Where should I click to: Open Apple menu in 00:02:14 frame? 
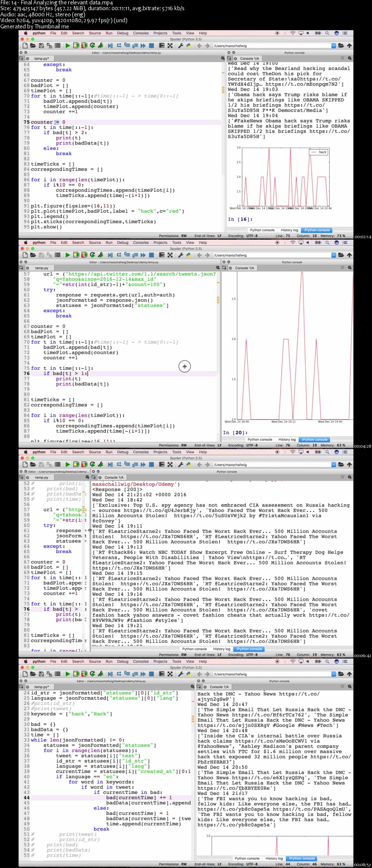26,33
